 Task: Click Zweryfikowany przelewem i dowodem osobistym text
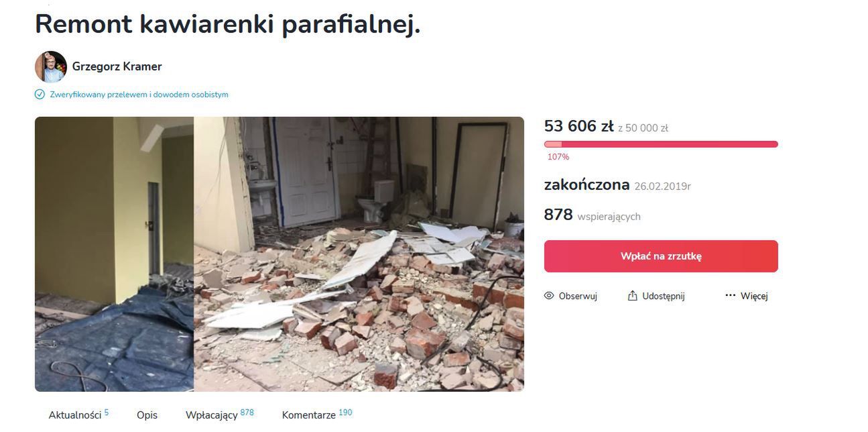point(139,95)
